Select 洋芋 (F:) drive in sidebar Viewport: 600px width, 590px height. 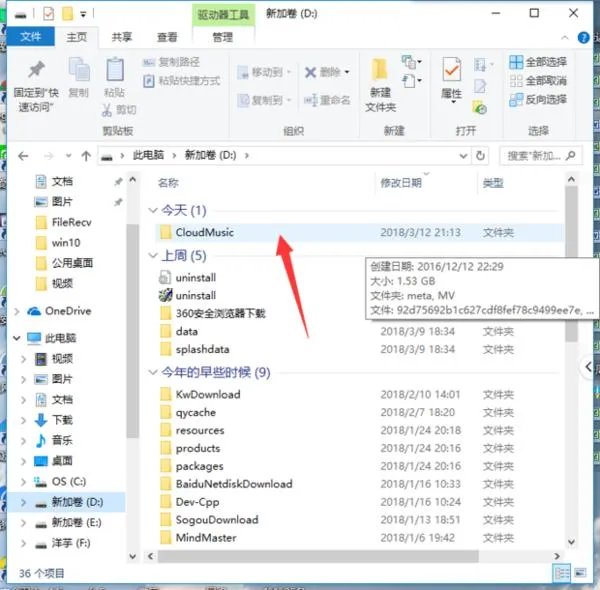[70, 543]
